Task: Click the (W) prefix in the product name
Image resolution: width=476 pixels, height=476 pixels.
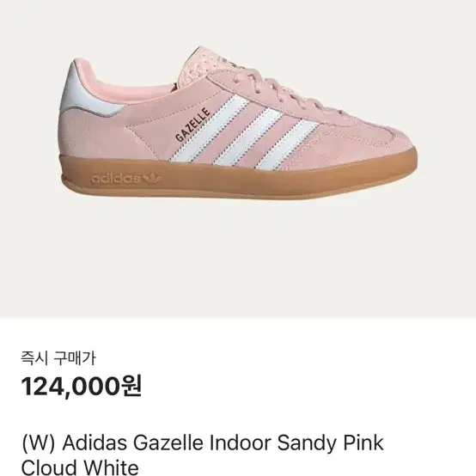Action: click(x=39, y=443)
